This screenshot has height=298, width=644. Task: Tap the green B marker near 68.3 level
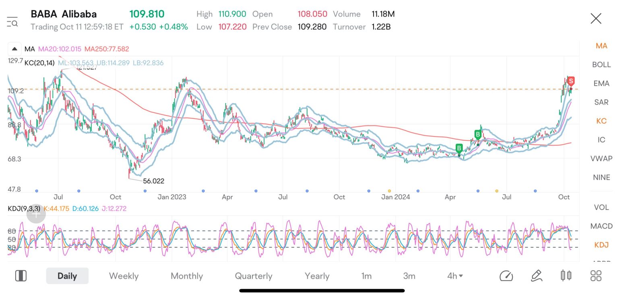[x=459, y=148]
